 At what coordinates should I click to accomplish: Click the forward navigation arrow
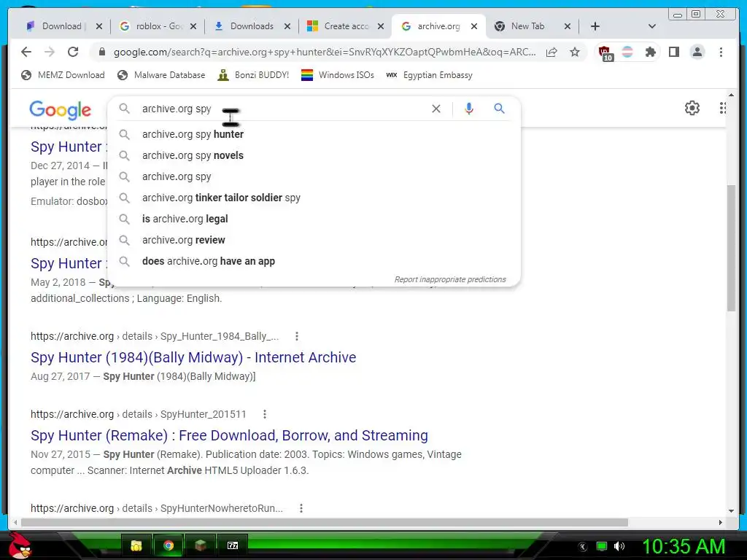pos(50,52)
